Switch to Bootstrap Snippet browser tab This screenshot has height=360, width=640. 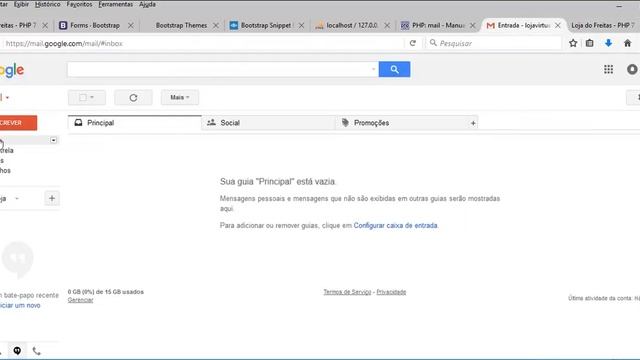click(x=266, y=25)
